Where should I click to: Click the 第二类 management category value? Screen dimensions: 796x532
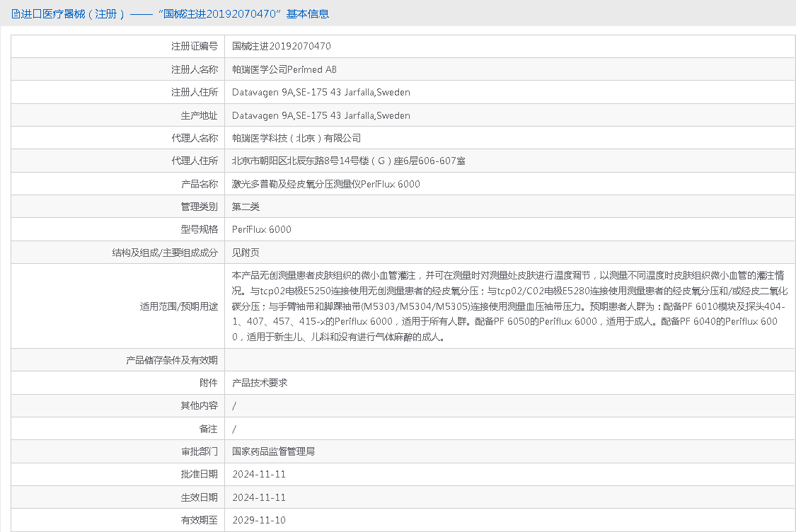tap(246, 207)
